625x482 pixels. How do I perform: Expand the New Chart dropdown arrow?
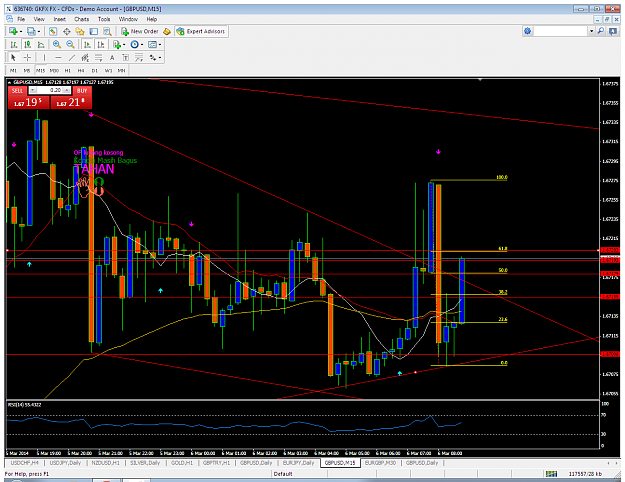coord(21,31)
